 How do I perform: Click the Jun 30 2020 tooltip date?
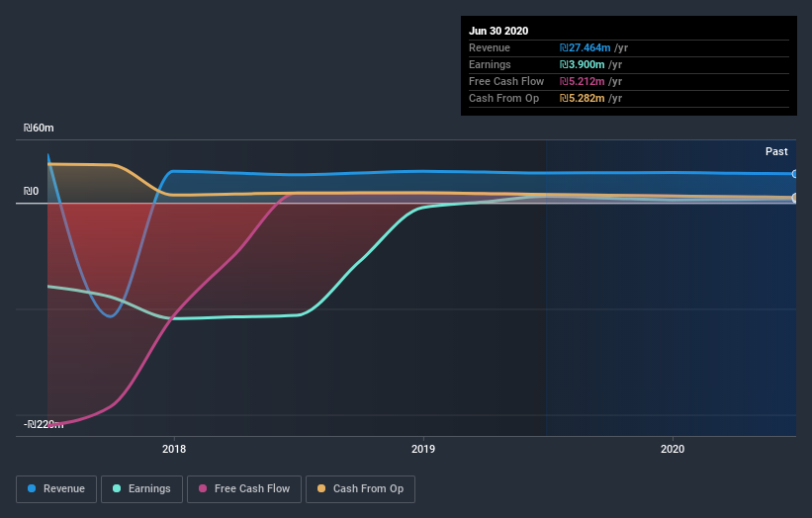(x=498, y=31)
